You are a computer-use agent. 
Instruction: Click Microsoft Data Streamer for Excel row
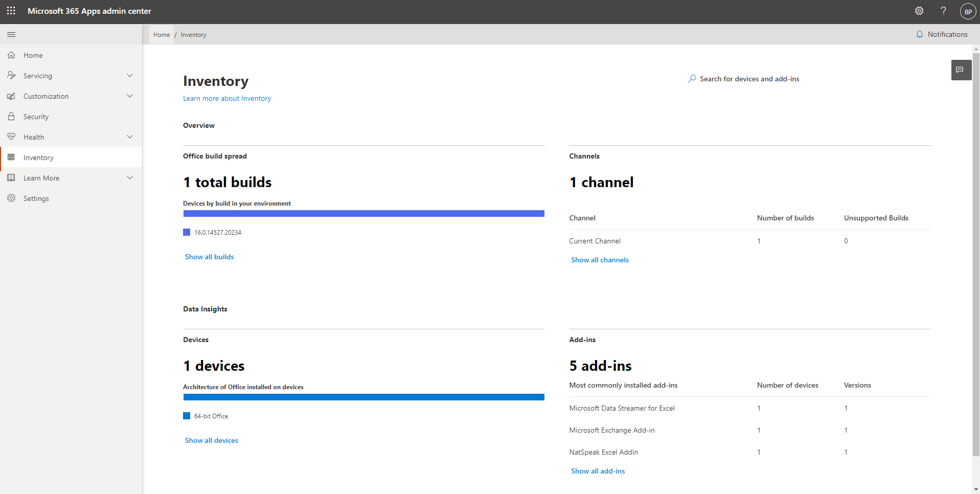tap(749, 408)
